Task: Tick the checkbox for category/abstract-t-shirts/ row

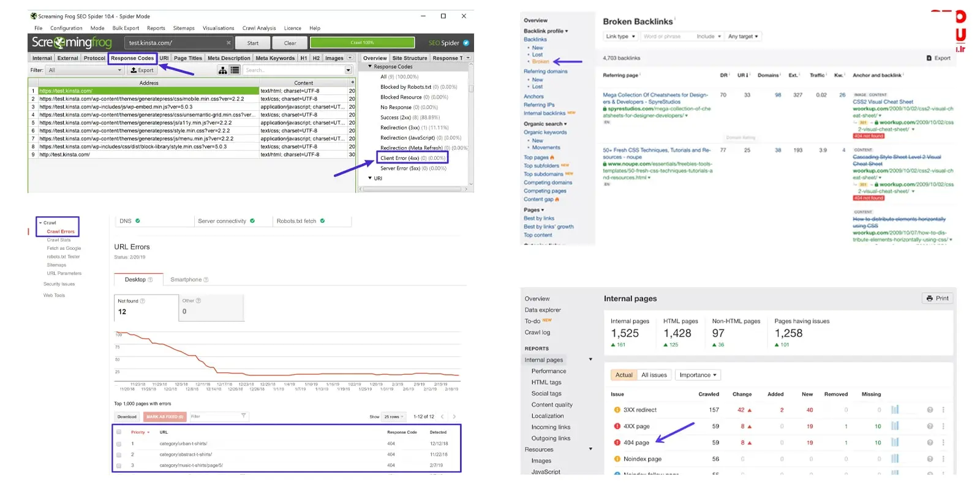Action: click(119, 455)
